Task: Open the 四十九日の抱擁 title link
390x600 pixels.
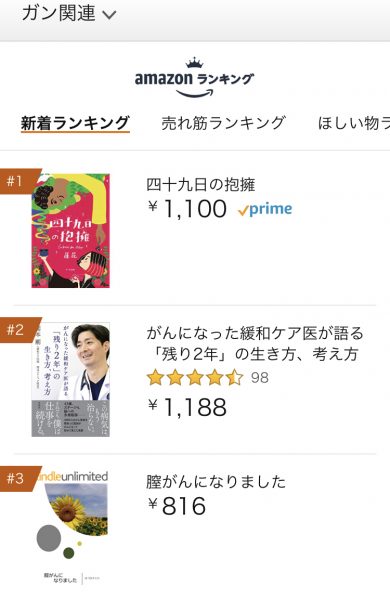Action: [x=201, y=185]
